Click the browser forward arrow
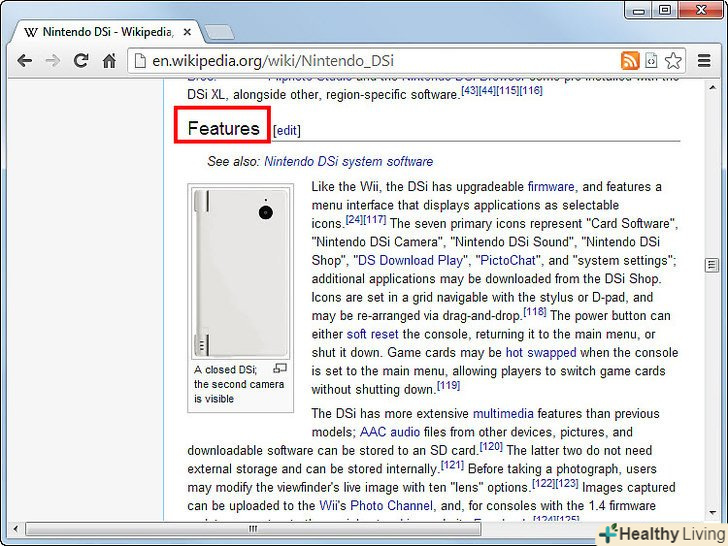Image resolution: width=728 pixels, height=546 pixels. (52, 61)
